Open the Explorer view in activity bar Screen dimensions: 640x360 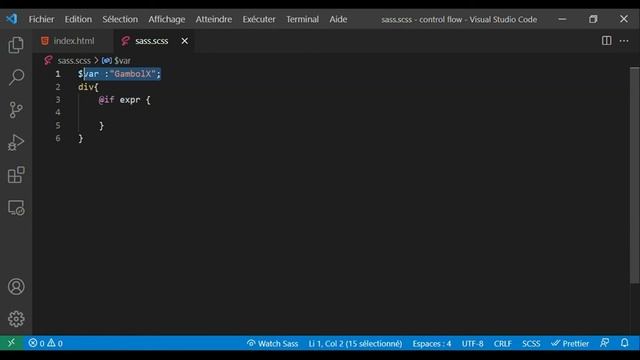[16, 44]
